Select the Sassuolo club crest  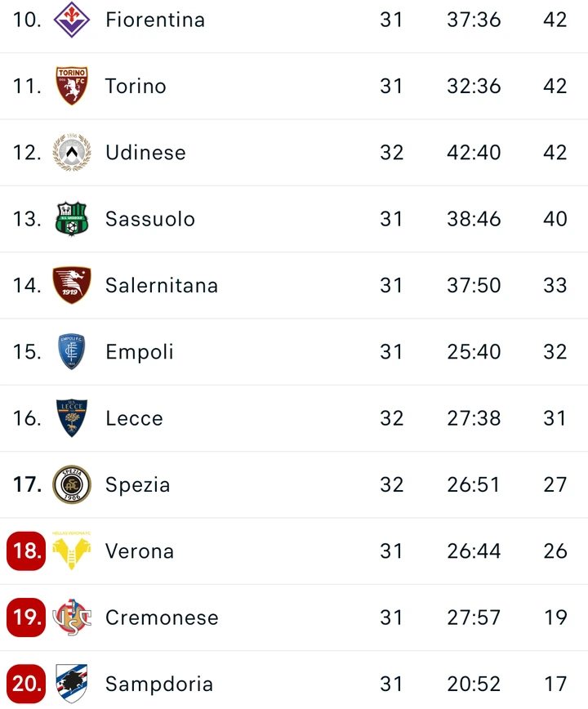(x=72, y=218)
